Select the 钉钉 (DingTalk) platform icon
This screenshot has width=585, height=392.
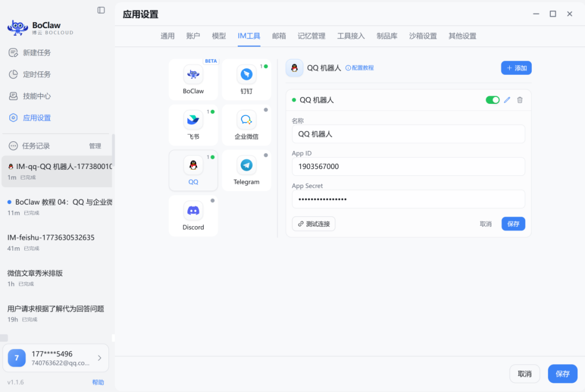(246, 79)
